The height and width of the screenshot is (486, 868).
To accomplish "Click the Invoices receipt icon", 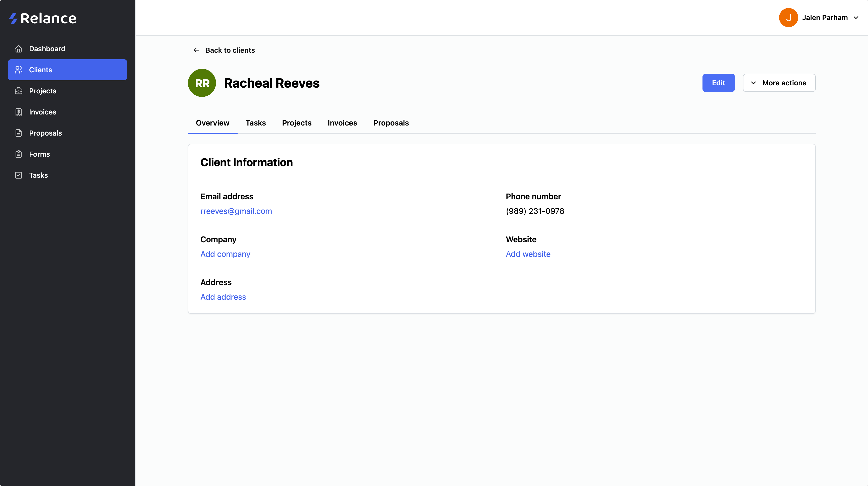I will (19, 112).
